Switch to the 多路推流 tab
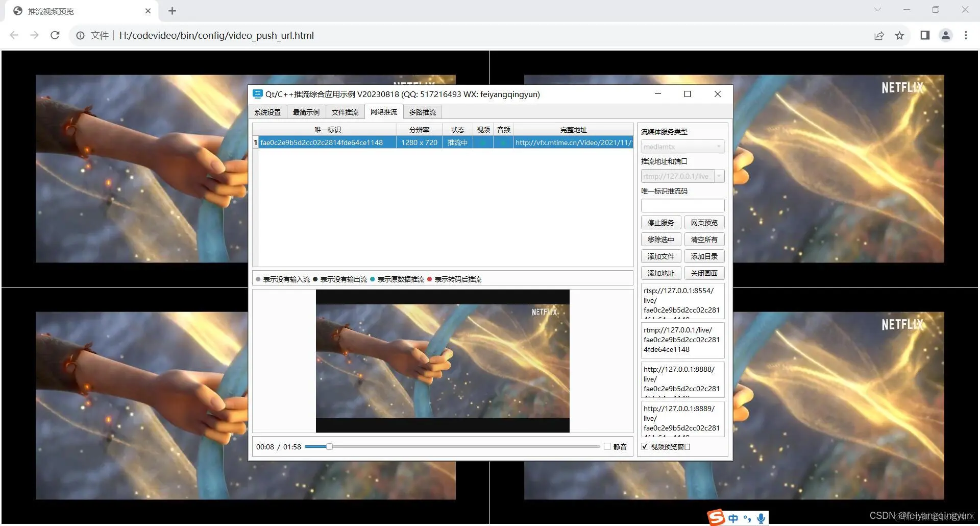The width and height of the screenshot is (980, 526). (x=423, y=112)
